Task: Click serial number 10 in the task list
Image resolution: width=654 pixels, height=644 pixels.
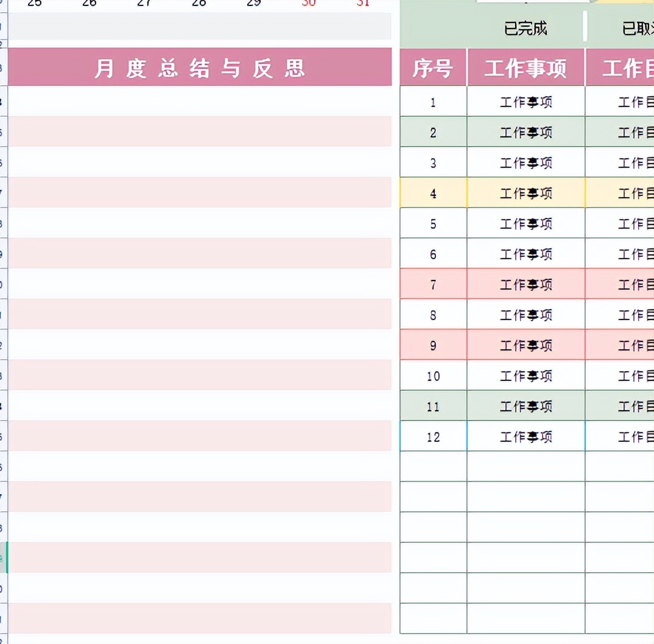Action: point(432,376)
